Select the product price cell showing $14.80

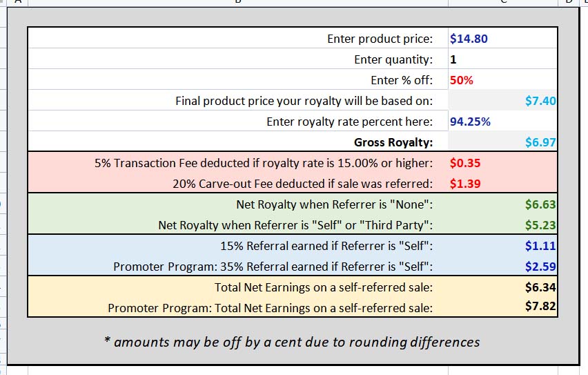click(x=502, y=38)
